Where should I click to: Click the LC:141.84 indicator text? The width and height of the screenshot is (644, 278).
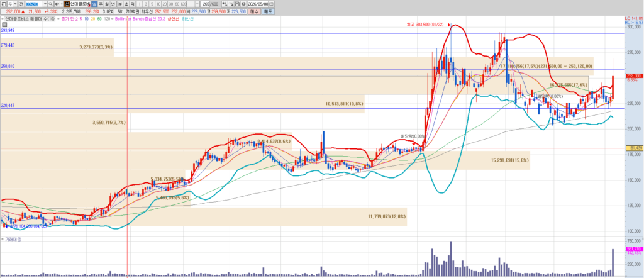pos(634,19)
